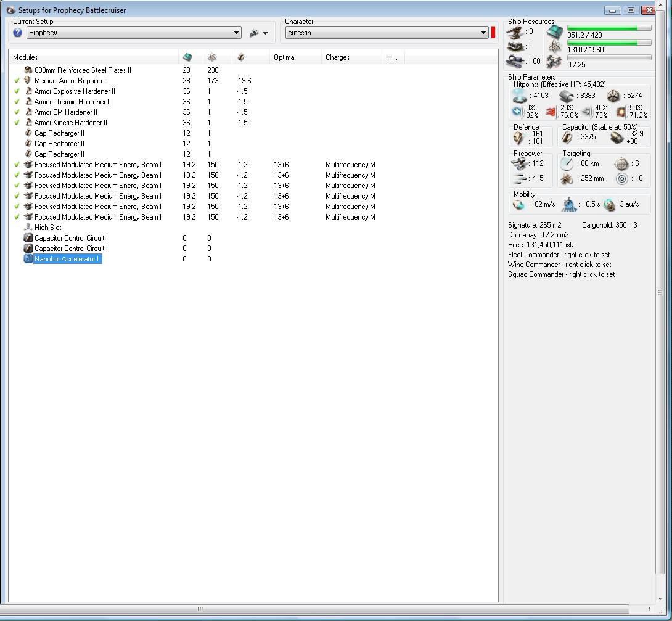
Task: Click the empty High Slot icon
Action: point(28,227)
